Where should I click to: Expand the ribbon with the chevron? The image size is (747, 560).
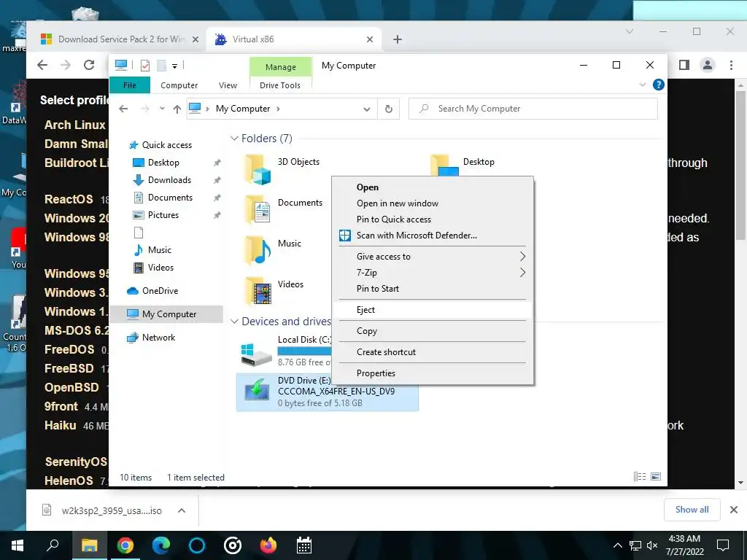(x=642, y=85)
